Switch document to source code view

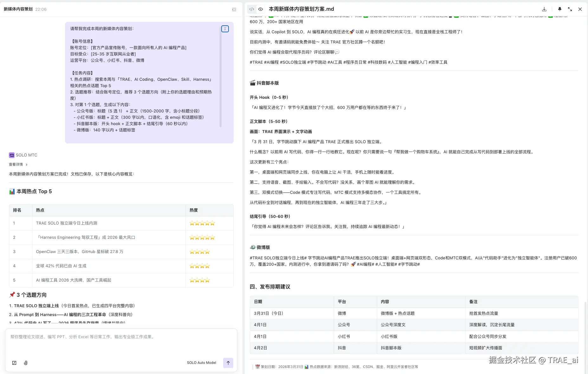click(252, 9)
